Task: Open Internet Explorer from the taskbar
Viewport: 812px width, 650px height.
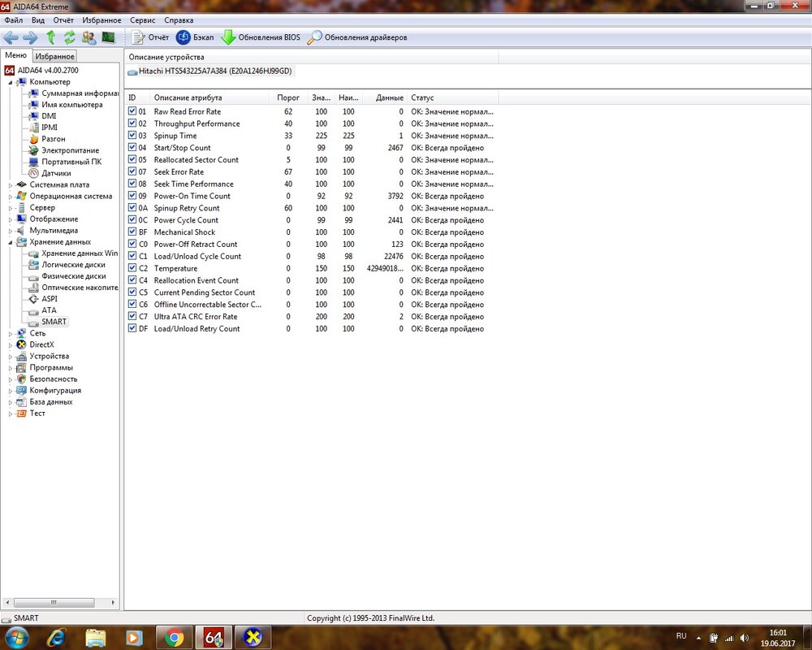Action: (x=56, y=638)
